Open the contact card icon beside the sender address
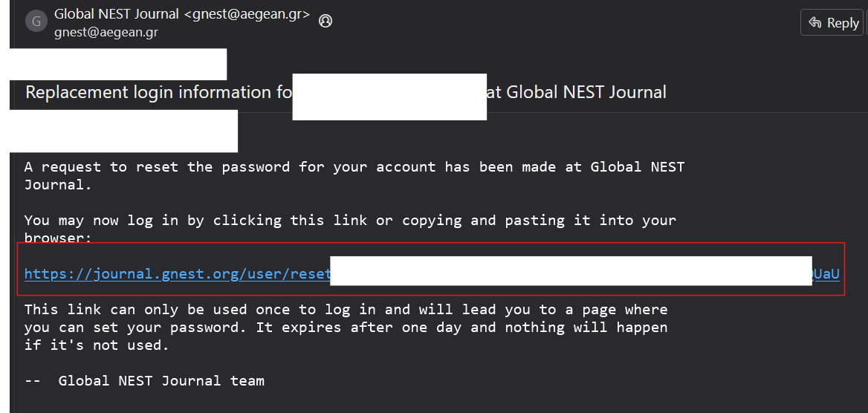Viewport: 868px width, 413px height. (325, 21)
